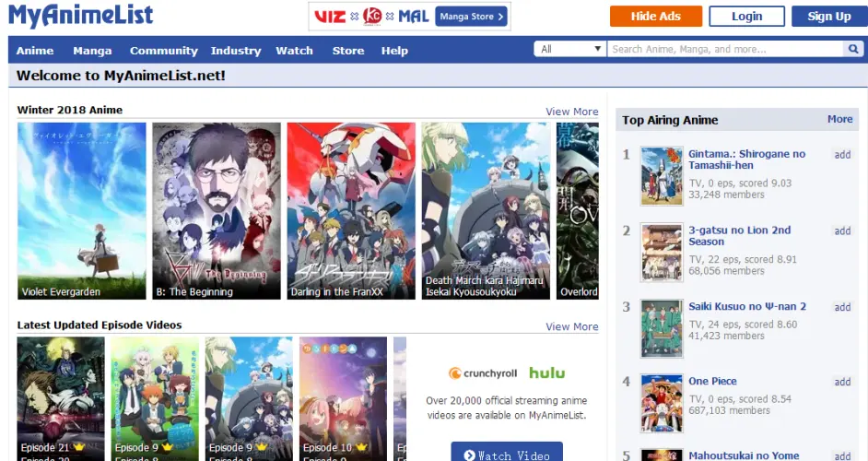Click the search magnifier icon
The image size is (868, 461).
coord(853,49)
